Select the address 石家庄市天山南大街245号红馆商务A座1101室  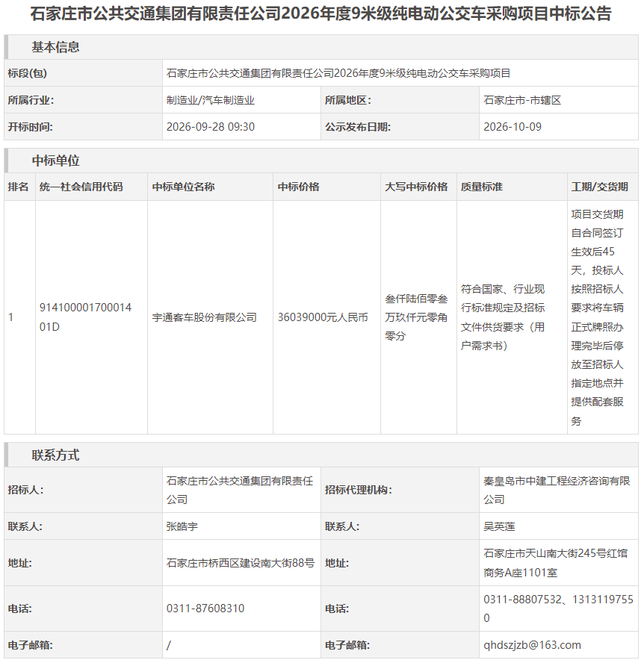tap(556, 563)
